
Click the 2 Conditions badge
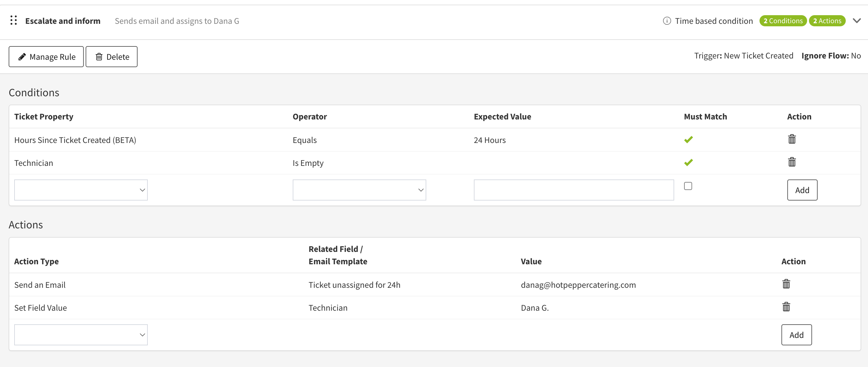tap(783, 21)
